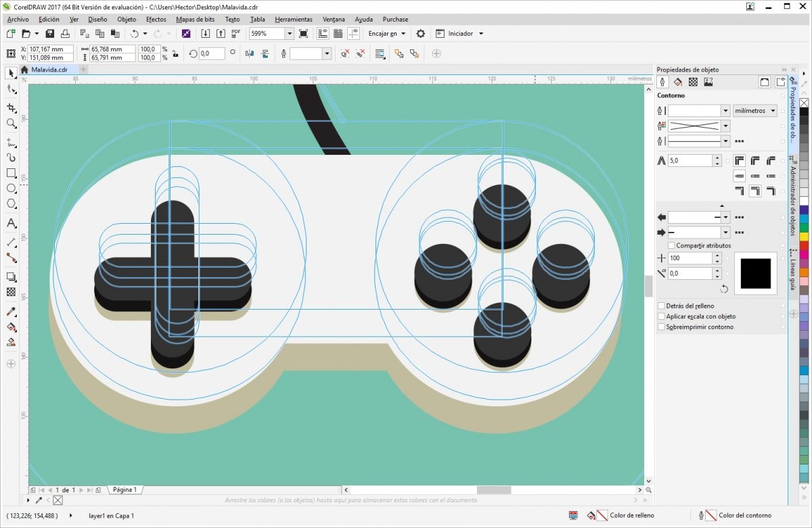The width and height of the screenshot is (812, 528).
Task: Select the Shape edit tool
Action: [11, 89]
